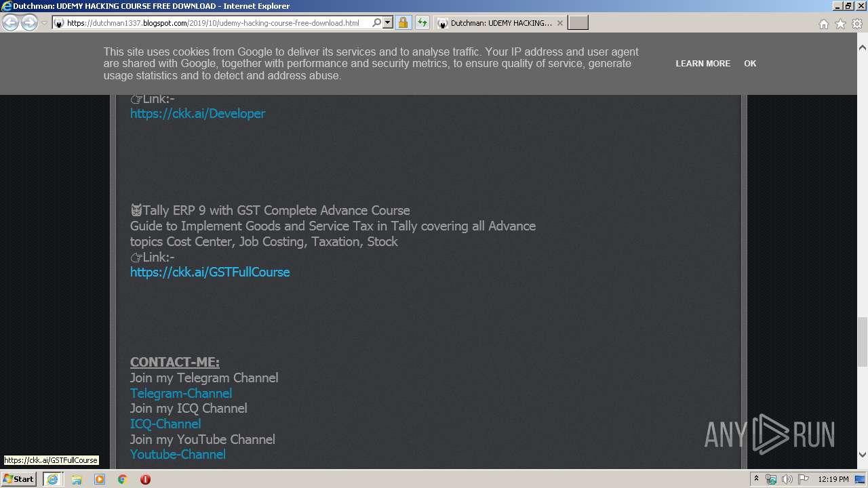Image resolution: width=868 pixels, height=488 pixels.
Task: Refresh the page with the reload icon
Action: click(x=422, y=22)
